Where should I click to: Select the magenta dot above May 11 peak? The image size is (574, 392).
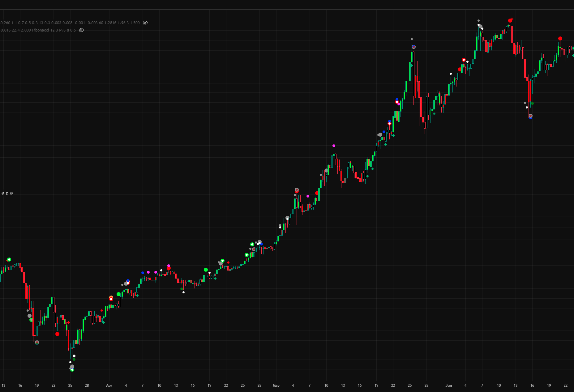(x=334, y=146)
